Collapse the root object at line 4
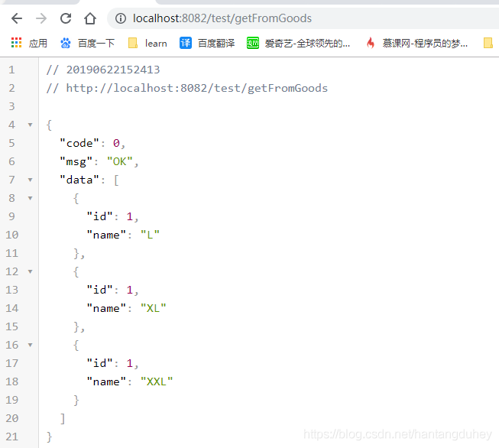The image size is (499, 448). click(x=31, y=125)
